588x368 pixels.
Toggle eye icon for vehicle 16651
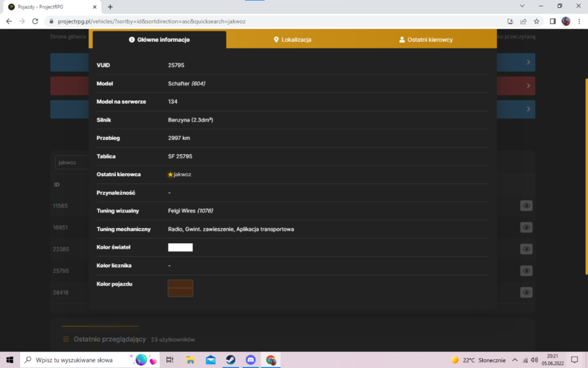pyautogui.click(x=526, y=227)
